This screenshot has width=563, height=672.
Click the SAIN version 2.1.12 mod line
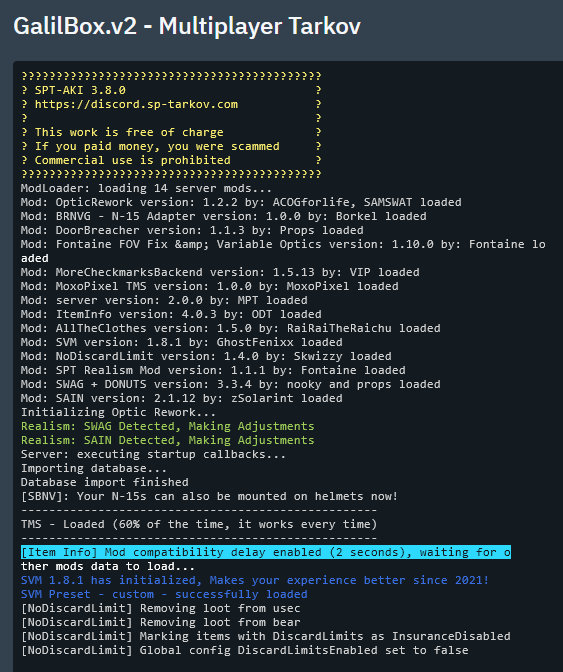coord(182,398)
